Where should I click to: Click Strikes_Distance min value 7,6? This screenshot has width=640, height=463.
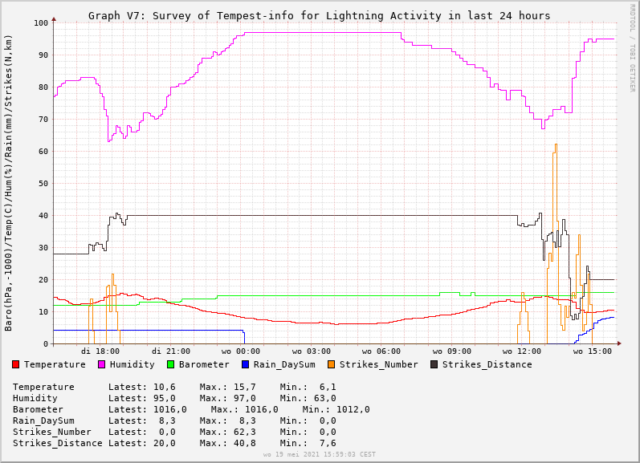[x=328, y=443]
